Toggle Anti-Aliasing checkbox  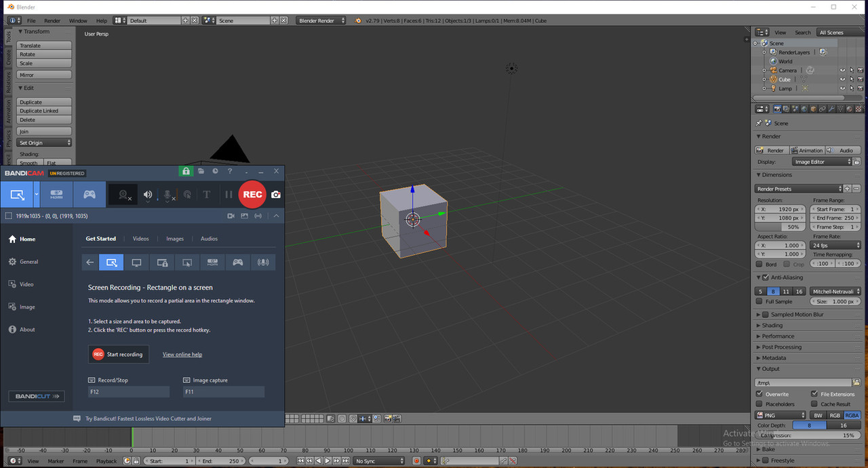pos(766,277)
